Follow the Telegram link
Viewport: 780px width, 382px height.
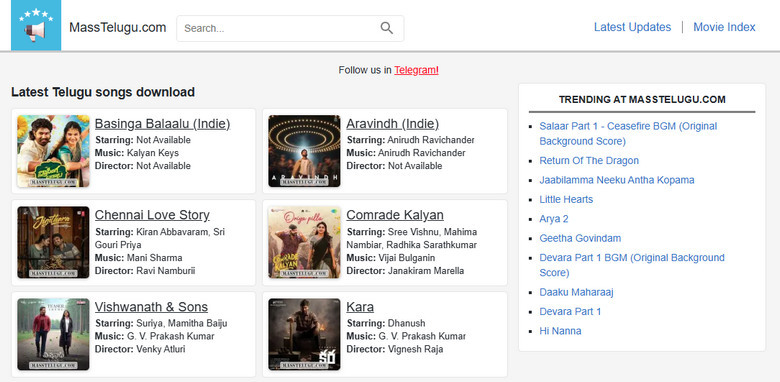point(416,70)
